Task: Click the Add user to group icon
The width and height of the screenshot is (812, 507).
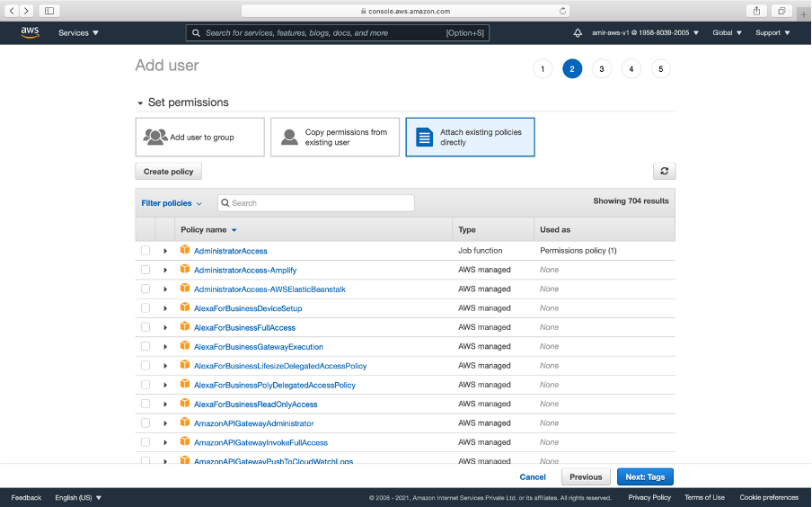Action: 154,137
